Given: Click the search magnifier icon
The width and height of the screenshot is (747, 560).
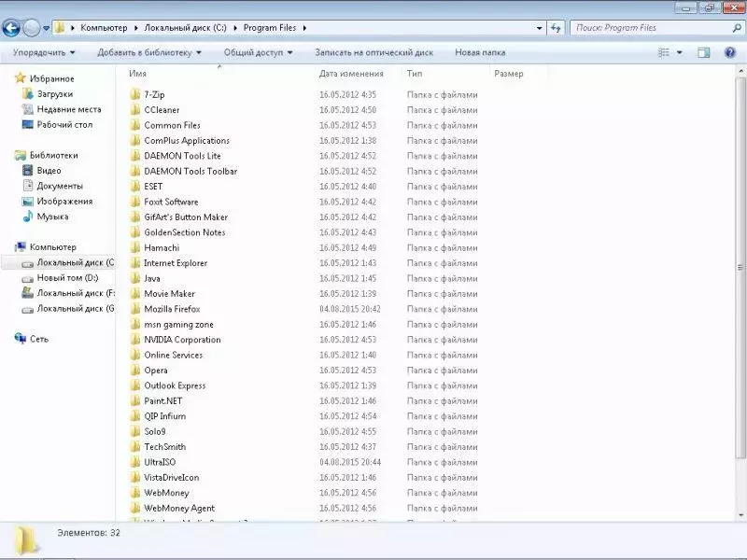Looking at the screenshot, I should tap(737, 28).
